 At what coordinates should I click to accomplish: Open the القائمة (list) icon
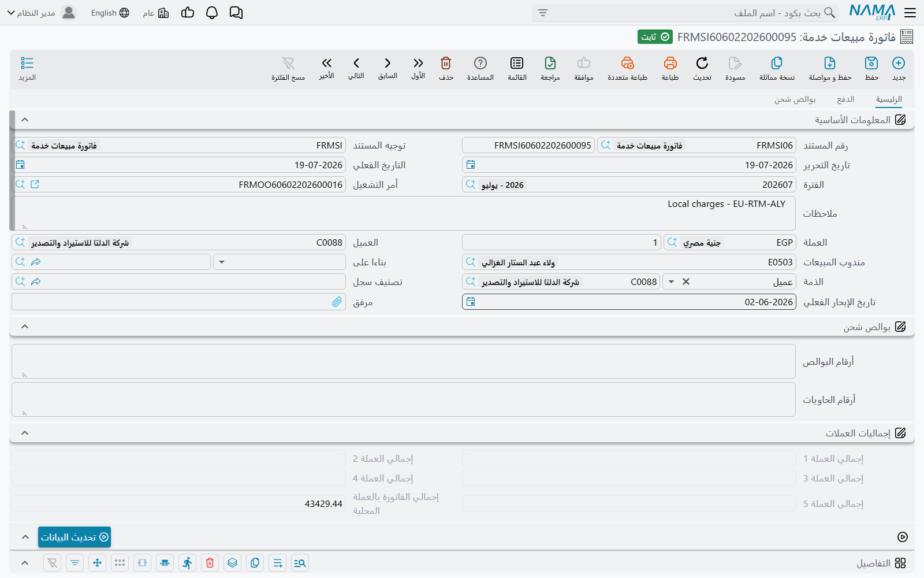(x=517, y=63)
